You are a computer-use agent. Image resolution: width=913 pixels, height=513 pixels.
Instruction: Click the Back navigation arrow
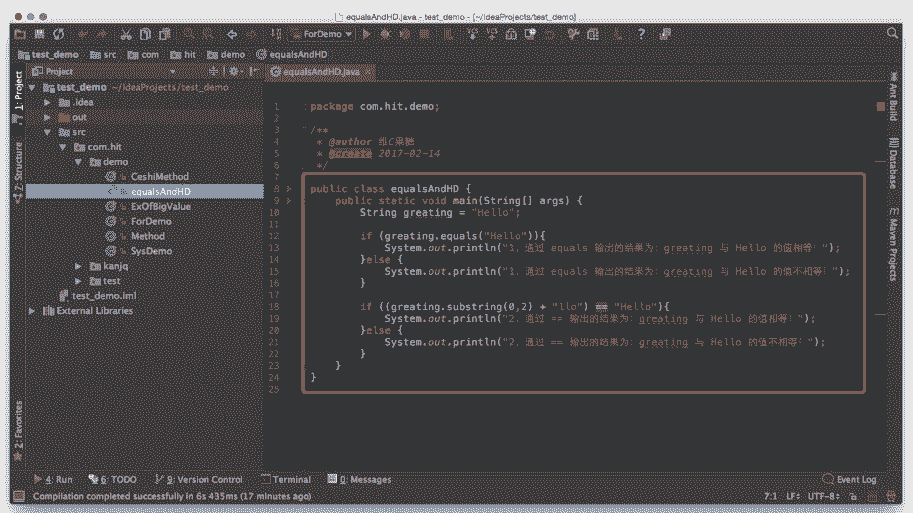point(233,34)
